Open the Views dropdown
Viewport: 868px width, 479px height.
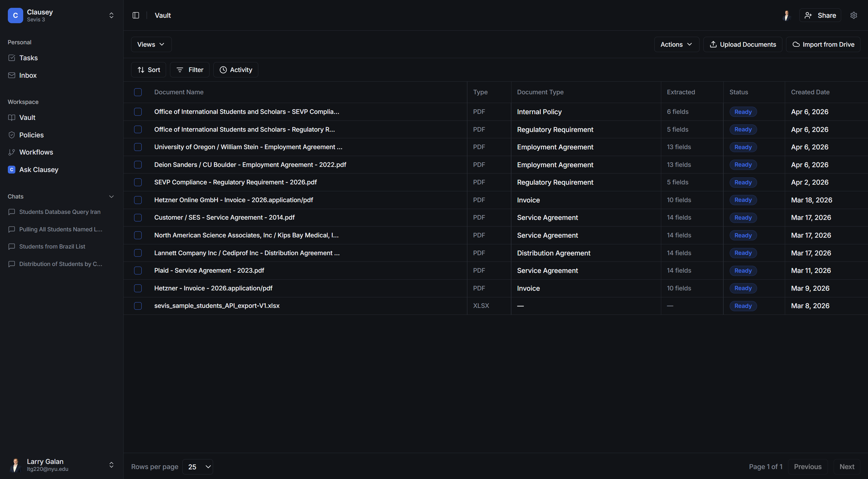[151, 44]
